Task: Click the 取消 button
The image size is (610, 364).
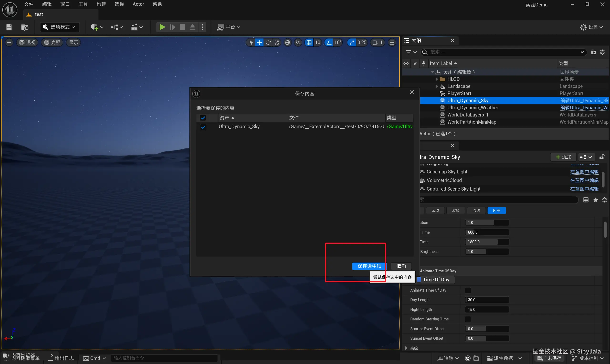Action: coord(401,266)
